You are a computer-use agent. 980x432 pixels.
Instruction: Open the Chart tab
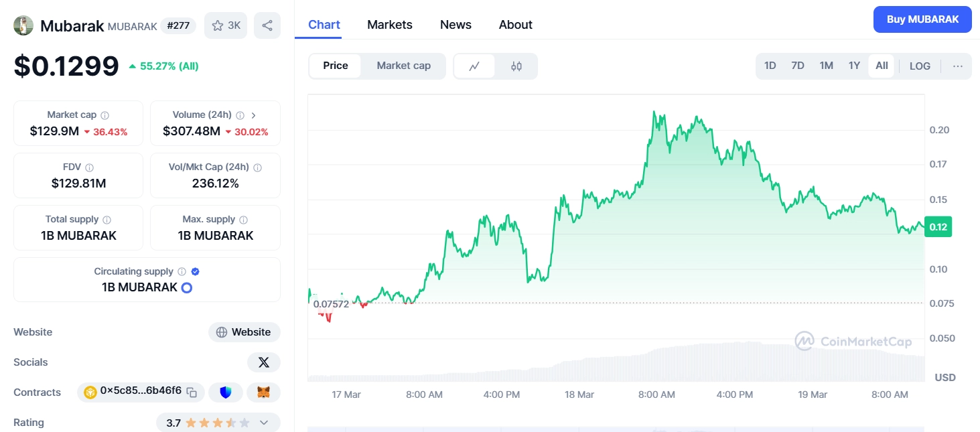coord(324,25)
